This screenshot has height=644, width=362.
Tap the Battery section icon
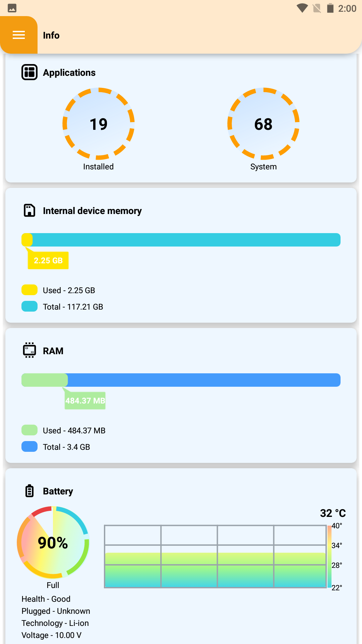(x=29, y=491)
